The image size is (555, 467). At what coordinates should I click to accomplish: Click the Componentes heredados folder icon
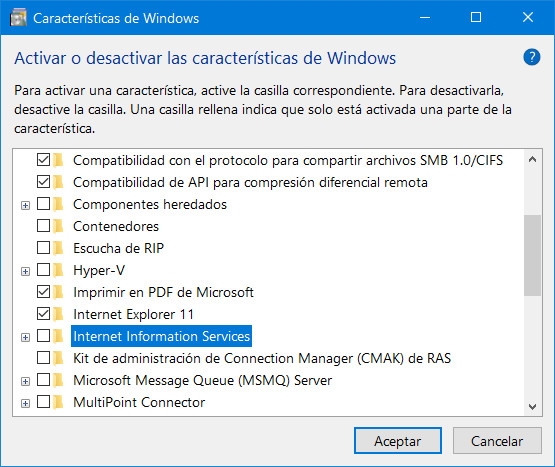(x=58, y=204)
